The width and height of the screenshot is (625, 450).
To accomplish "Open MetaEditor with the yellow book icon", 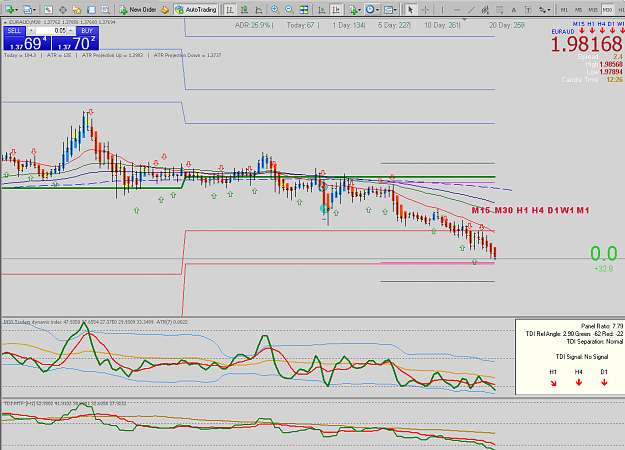I will click(x=165, y=10).
